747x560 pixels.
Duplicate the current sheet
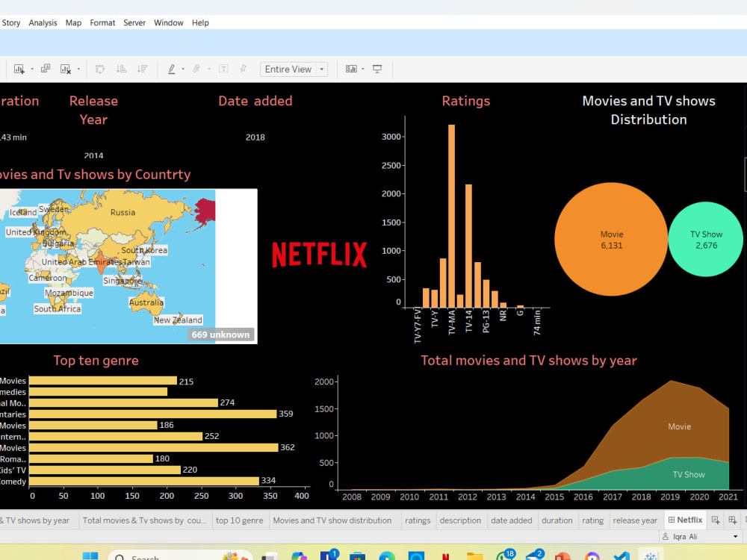46,69
